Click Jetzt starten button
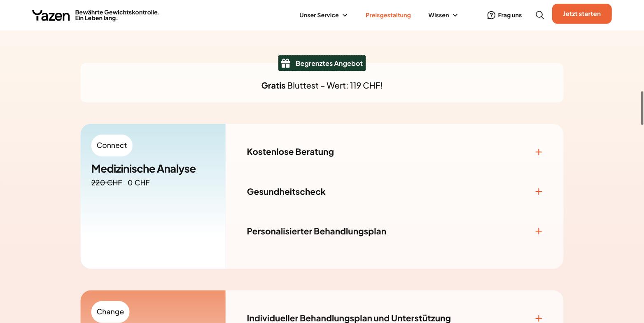644x323 pixels. 582,14
